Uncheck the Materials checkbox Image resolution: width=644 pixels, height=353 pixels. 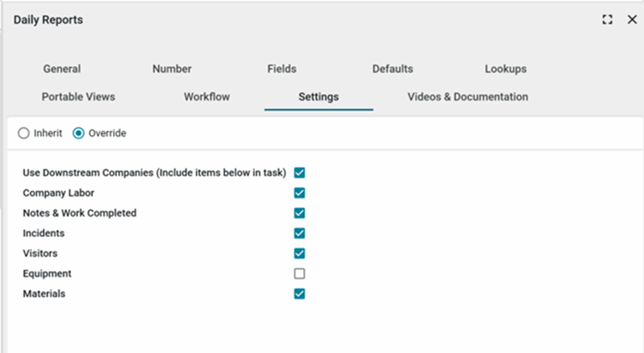point(300,294)
